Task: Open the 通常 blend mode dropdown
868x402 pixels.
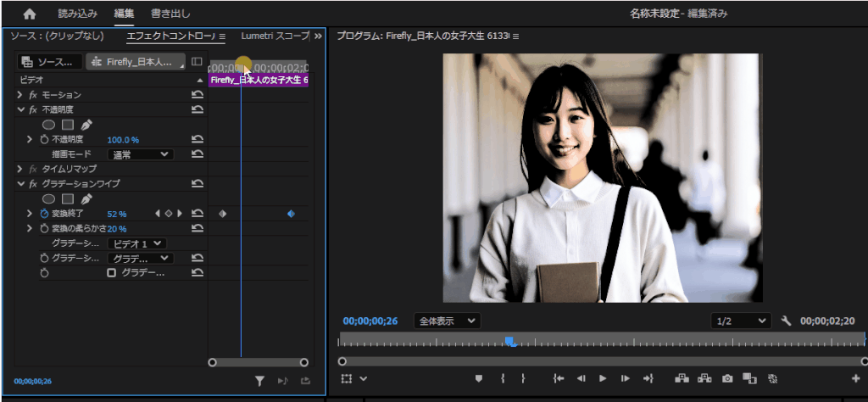Action: [141, 154]
